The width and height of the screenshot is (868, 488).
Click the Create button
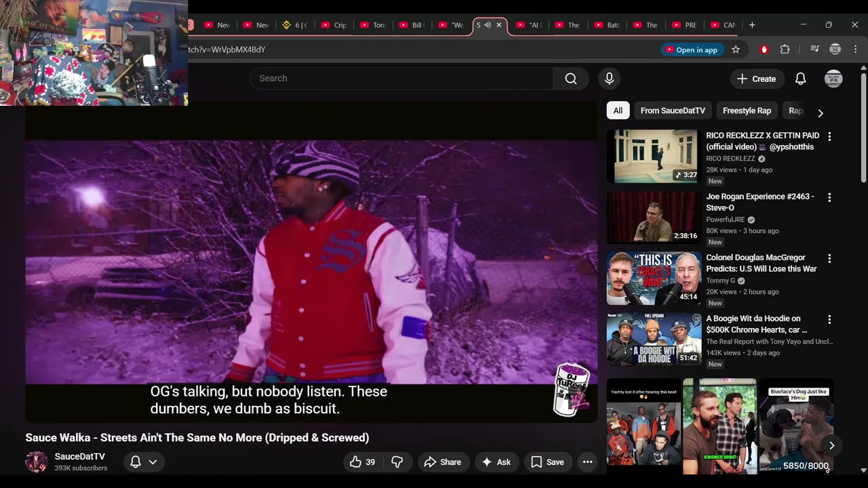757,79
